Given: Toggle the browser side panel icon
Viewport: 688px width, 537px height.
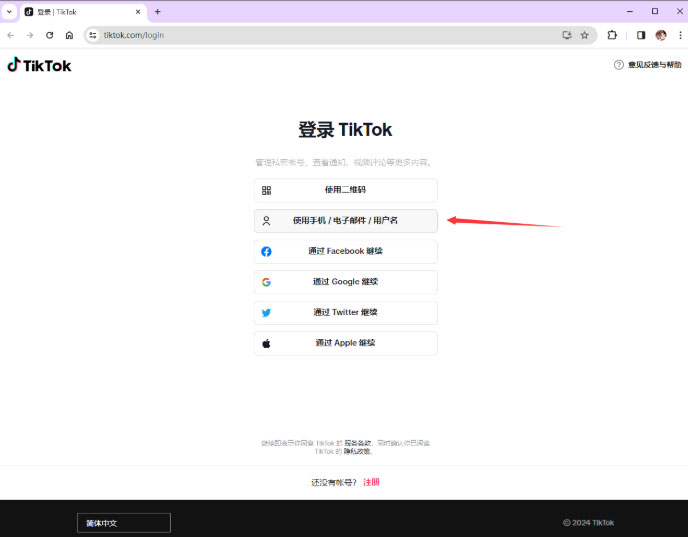Looking at the screenshot, I should [641, 35].
